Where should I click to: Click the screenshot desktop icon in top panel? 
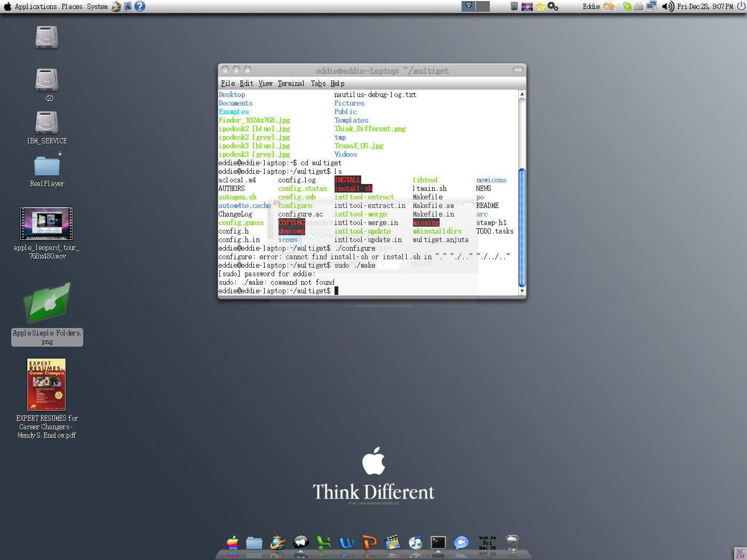[x=527, y=6]
